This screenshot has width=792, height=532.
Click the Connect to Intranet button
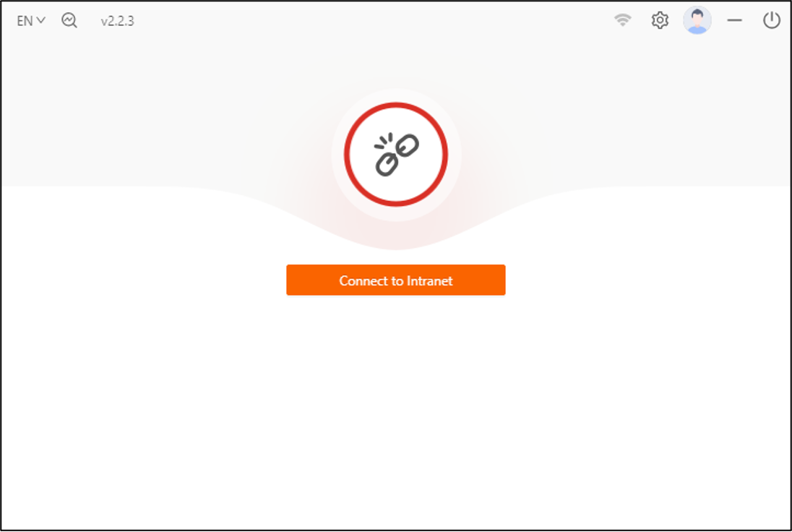click(396, 280)
